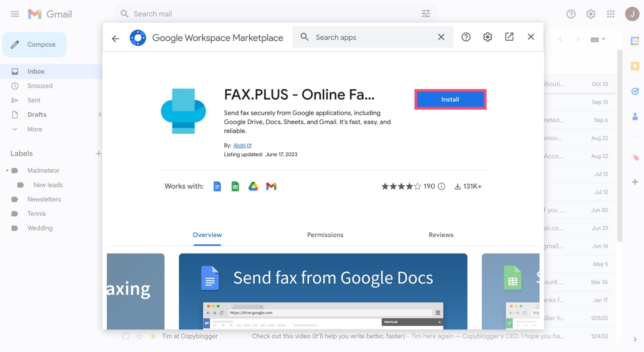The width and height of the screenshot is (644, 352).
Task: Clear the Search apps field
Action: pos(441,37)
